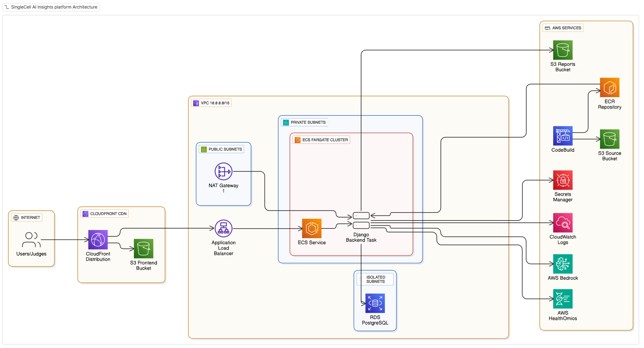Select the Secrets Manager icon
This screenshot has height=348, width=644.
pyautogui.click(x=562, y=180)
